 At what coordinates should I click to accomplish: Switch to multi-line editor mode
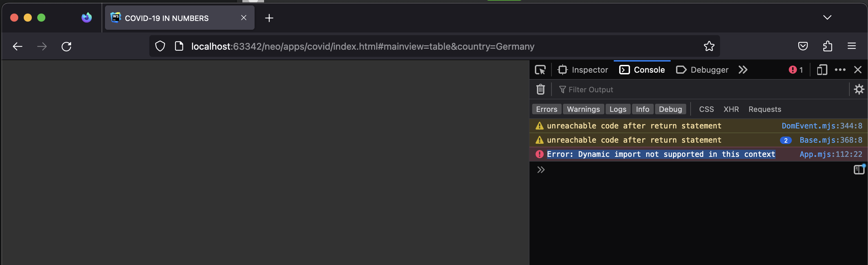coord(859,169)
